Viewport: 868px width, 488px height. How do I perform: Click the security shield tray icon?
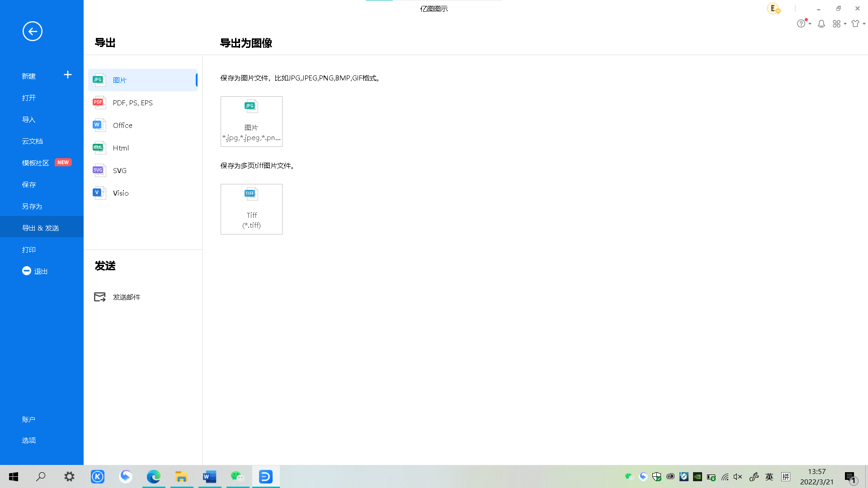tap(657, 477)
